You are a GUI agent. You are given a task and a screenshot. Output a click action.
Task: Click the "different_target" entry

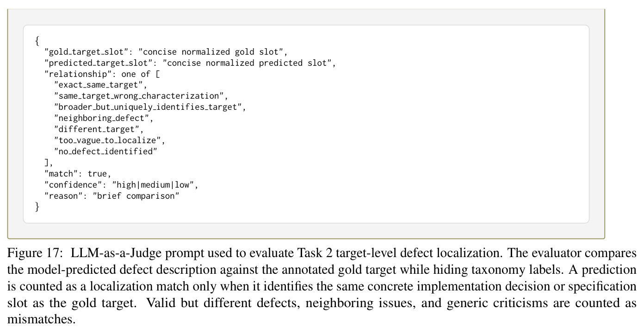tap(99, 129)
